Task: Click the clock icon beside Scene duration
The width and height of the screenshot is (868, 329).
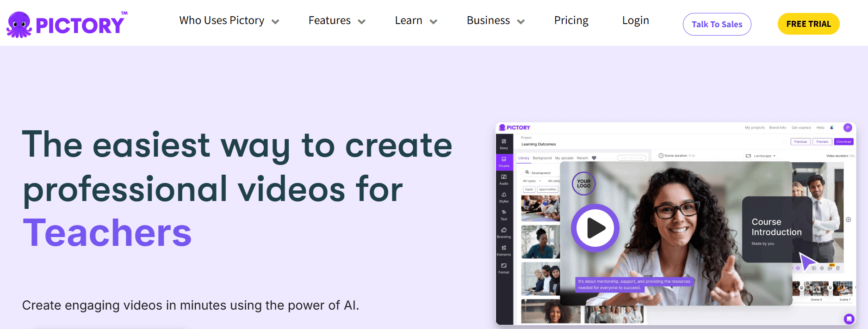Action: click(661, 156)
